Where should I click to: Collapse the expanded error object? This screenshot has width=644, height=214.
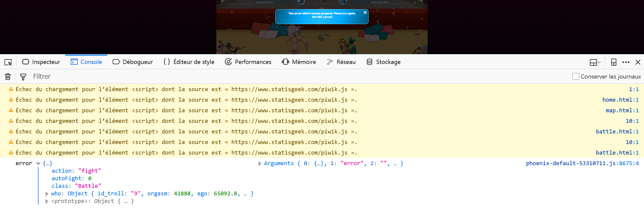point(38,164)
